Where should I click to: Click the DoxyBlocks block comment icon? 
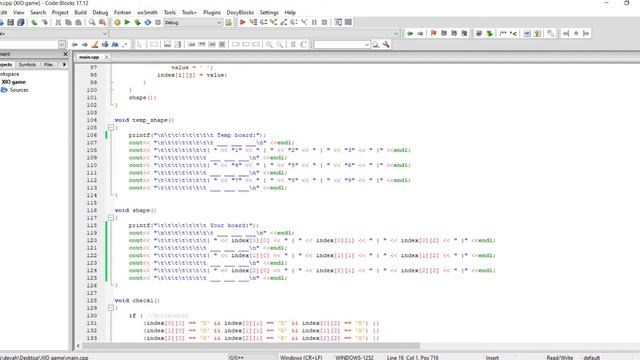503,33
